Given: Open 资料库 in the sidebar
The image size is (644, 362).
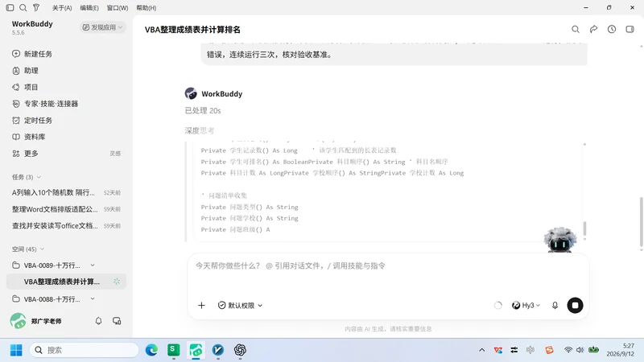Looking at the screenshot, I should coord(29,137).
